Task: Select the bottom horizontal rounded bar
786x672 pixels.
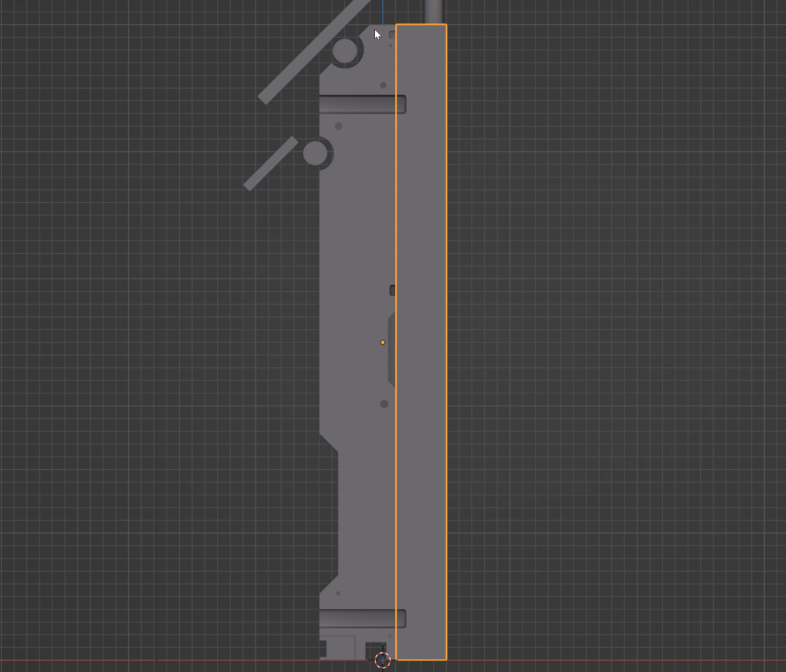Action: pyautogui.click(x=362, y=619)
